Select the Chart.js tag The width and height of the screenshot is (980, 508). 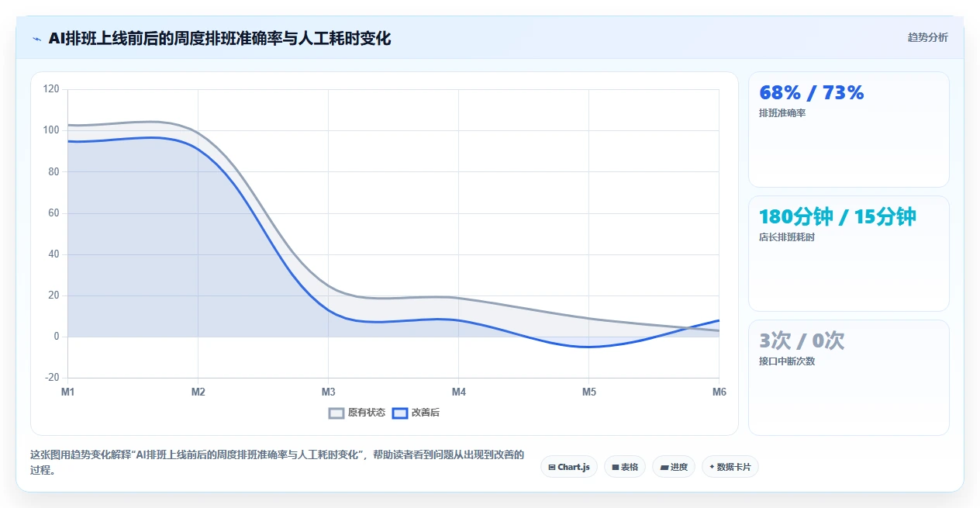point(568,467)
